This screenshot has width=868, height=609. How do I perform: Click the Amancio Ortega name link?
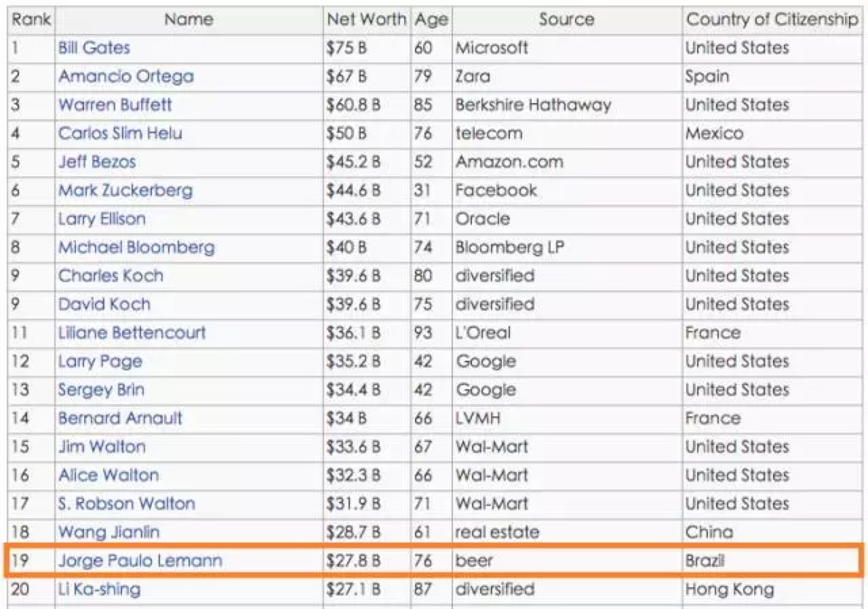click(x=125, y=77)
